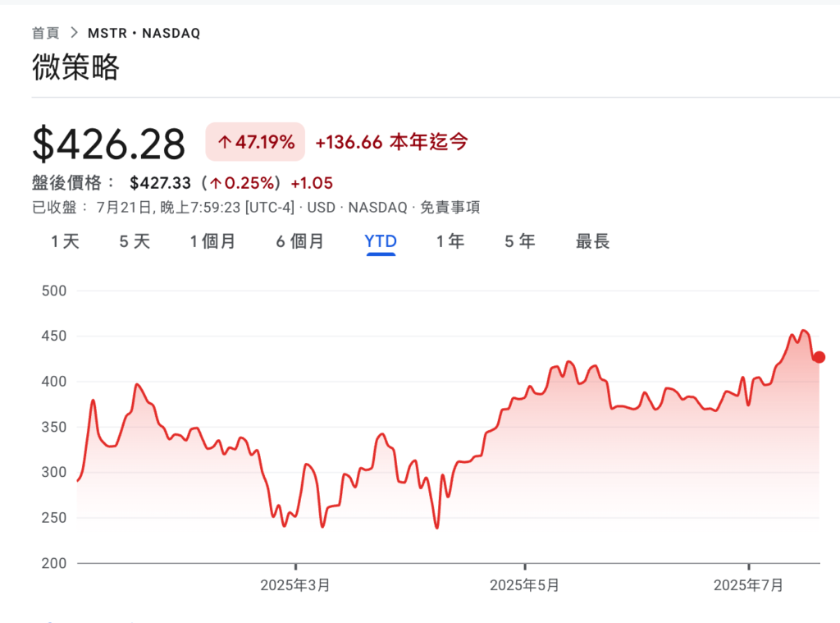
Task: Click the MSTR · NASDAQ breadcrumb entry
Action: (x=144, y=33)
